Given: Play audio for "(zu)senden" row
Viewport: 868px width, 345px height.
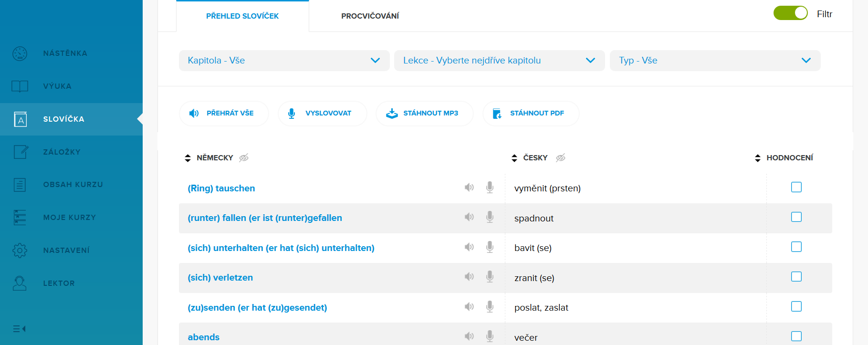Looking at the screenshot, I should click(x=469, y=307).
